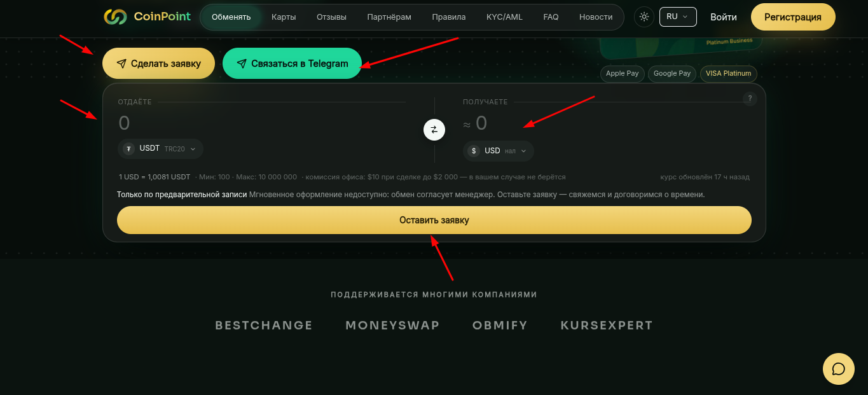868x395 pixels.
Task: Open the USD нал currency dropdown
Action: [x=499, y=151]
